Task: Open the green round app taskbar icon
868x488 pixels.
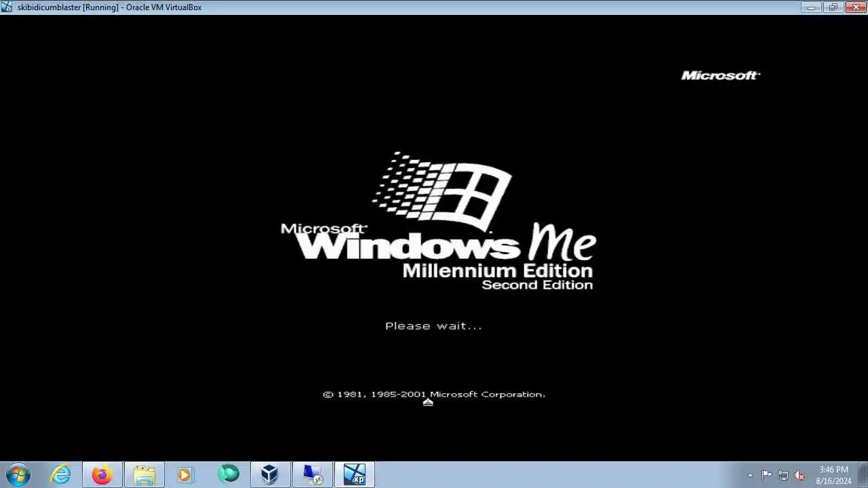Action: (x=229, y=474)
